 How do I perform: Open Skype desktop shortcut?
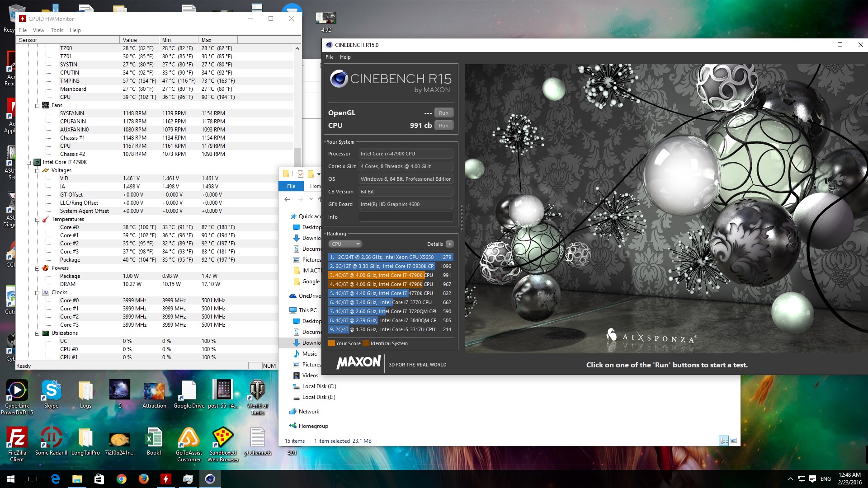click(x=51, y=391)
